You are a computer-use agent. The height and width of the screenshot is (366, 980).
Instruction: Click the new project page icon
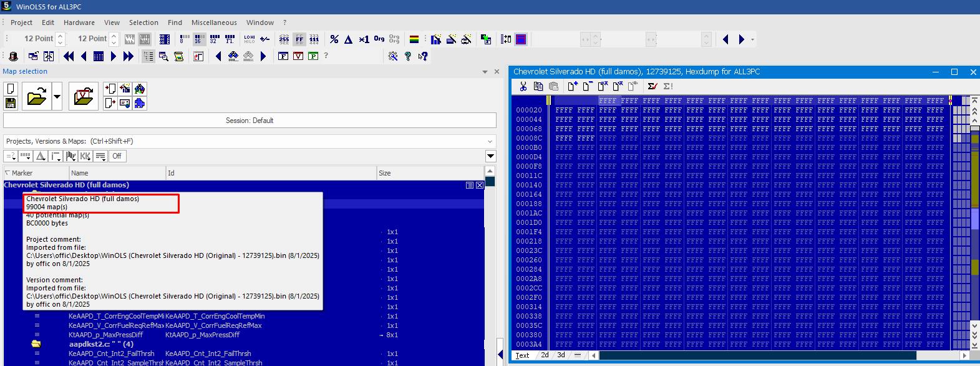[x=10, y=89]
